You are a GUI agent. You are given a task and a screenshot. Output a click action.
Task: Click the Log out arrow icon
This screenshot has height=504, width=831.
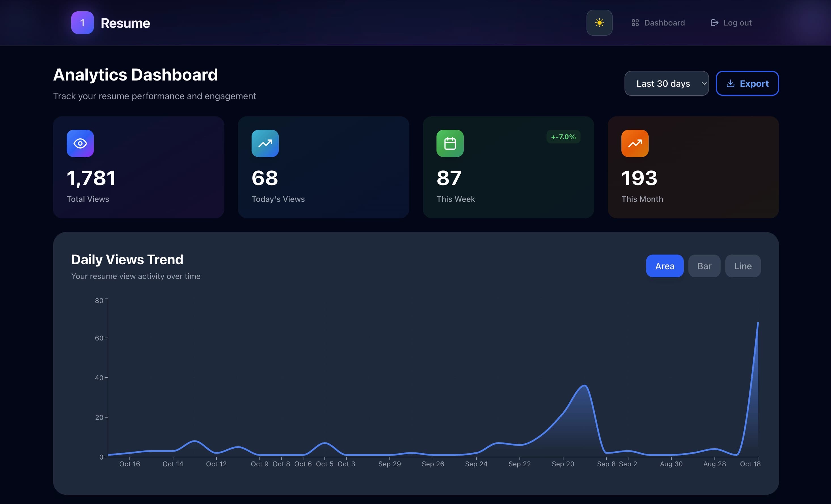pos(714,23)
